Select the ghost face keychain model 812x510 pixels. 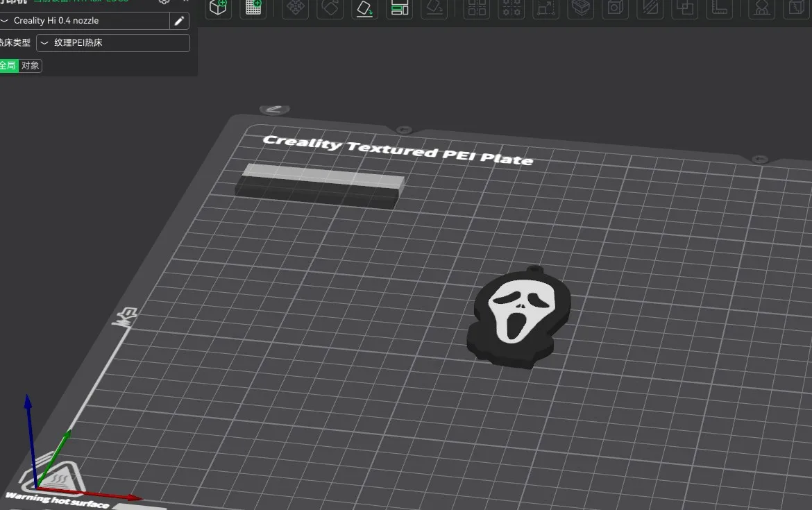tap(518, 317)
